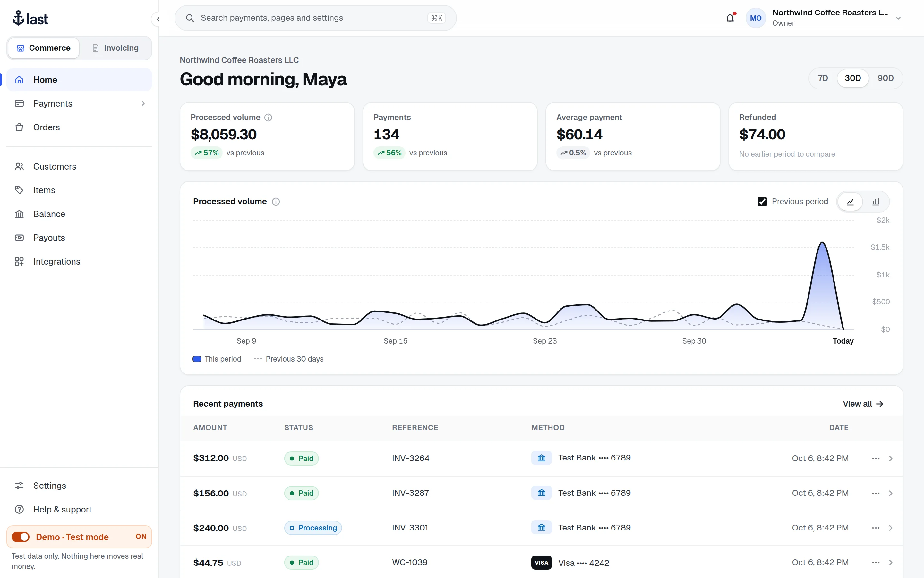Click the blue This period legend swatch
Screen dimensions: 924x578
click(x=197, y=359)
